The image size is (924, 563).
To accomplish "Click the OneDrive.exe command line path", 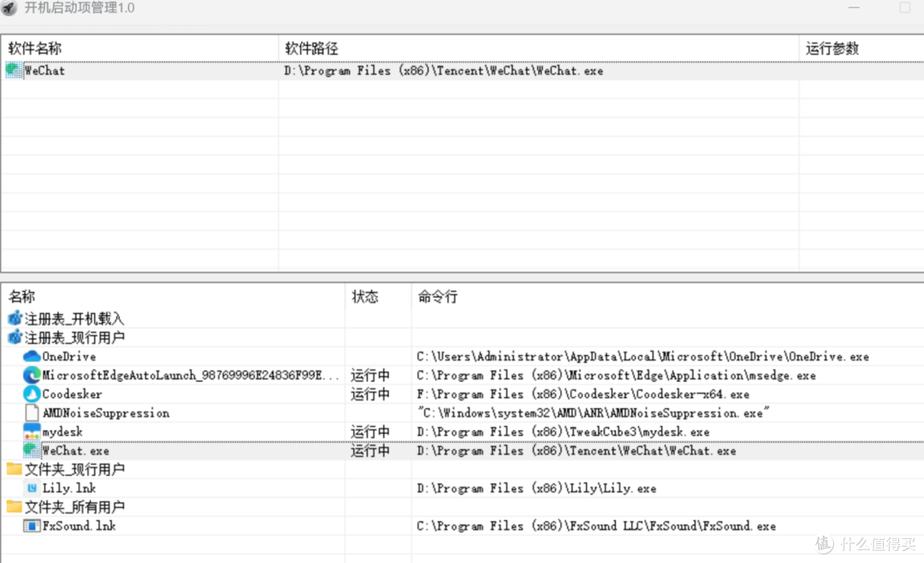I will pyautogui.click(x=643, y=357).
